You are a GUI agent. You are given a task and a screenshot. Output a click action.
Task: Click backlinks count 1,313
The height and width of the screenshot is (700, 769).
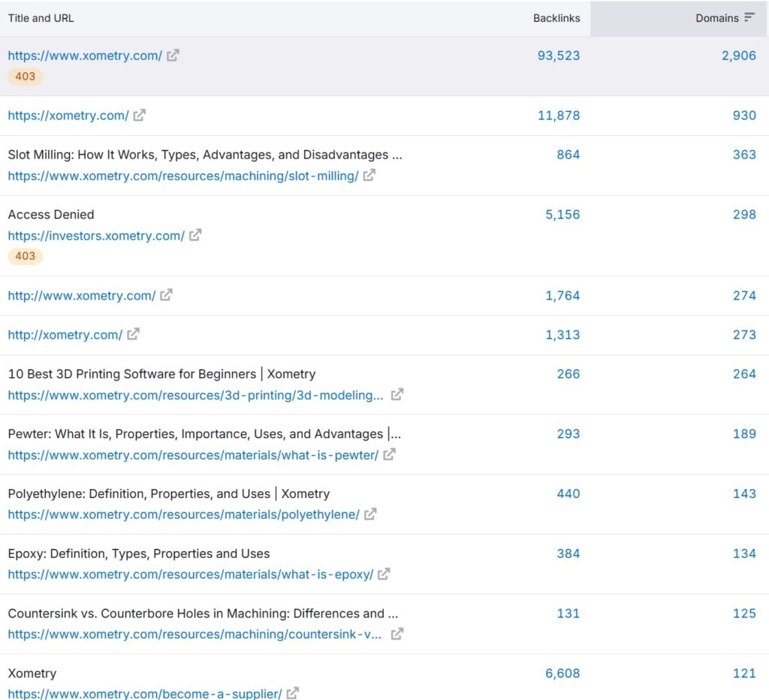[x=562, y=334]
